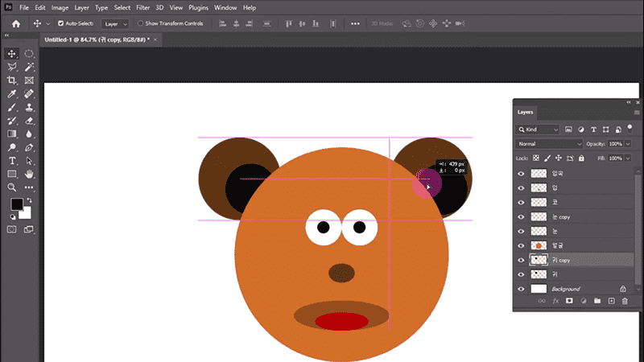Viewport: 644px width, 362px height.
Task: Select the Horizontal Type tool
Action: (x=12, y=161)
